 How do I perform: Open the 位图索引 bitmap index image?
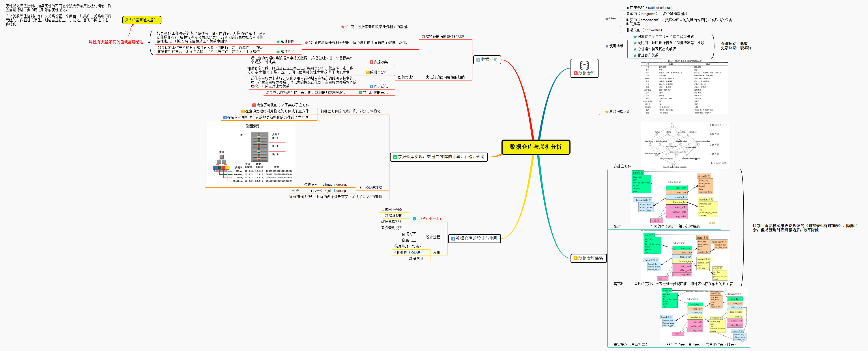click(251, 153)
